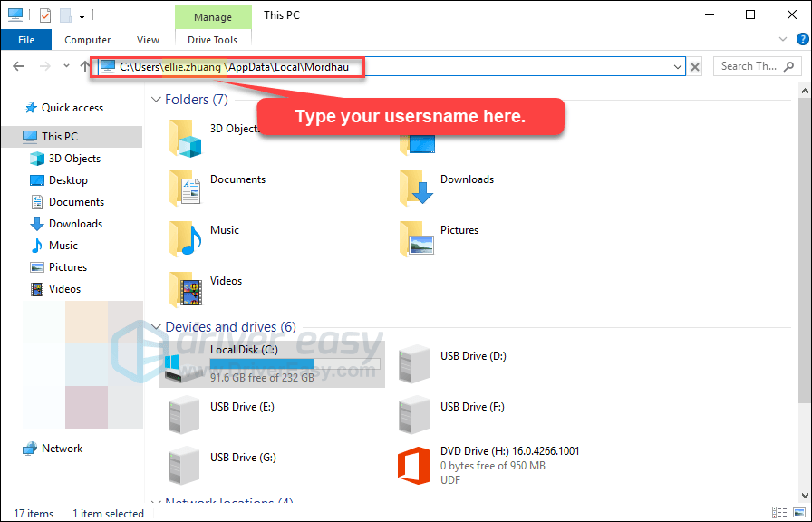Open Help with the question mark icon

802,39
